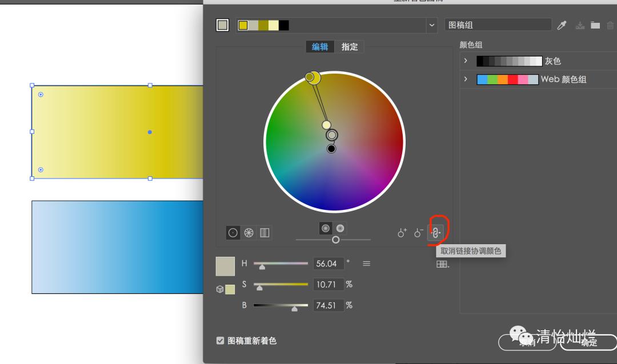The width and height of the screenshot is (617, 364).
Task: Click the new color group folder icon
Action: point(595,25)
